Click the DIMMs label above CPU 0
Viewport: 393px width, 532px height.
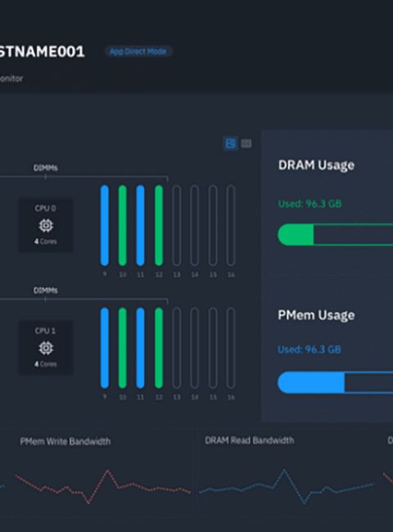click(46, 168)
